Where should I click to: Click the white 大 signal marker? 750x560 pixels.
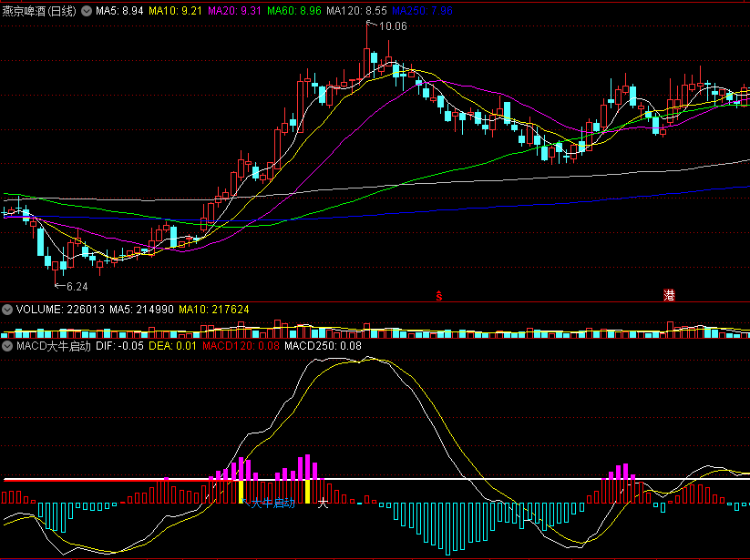click(324, 503)
